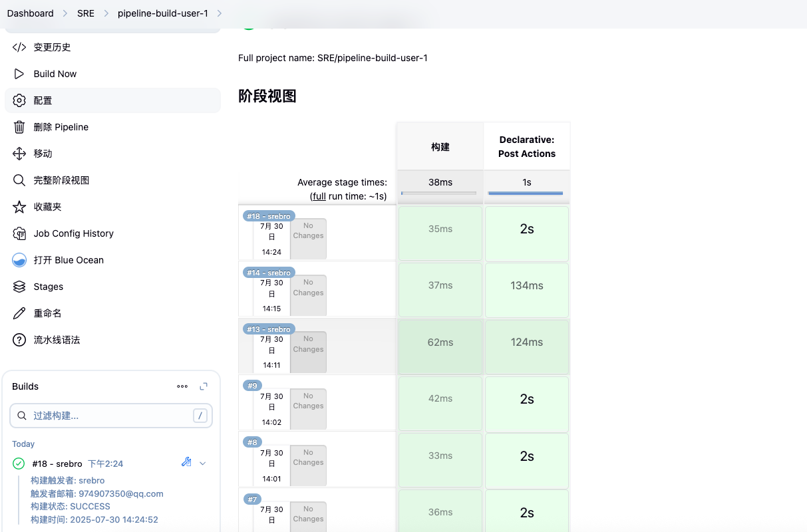
Task: Click the wrench icon beside build #18
Action: 186,463
